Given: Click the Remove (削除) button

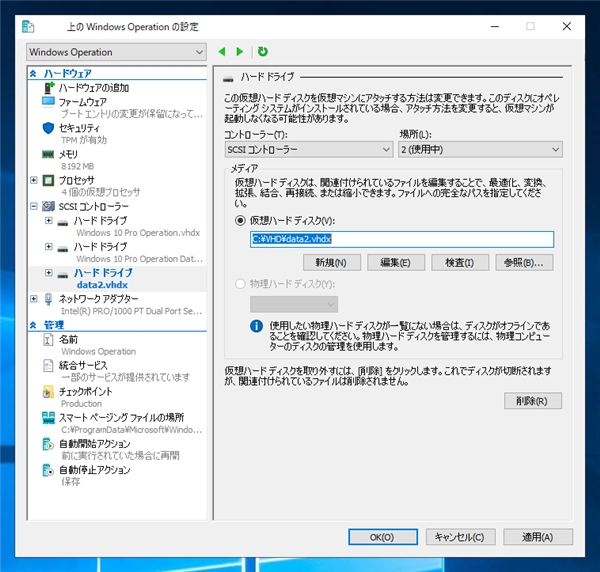Looking at the screenshot, I should (533, 401).
